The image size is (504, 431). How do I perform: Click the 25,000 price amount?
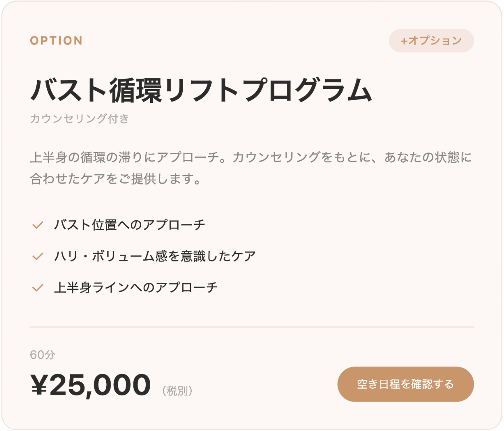[100, 385]
